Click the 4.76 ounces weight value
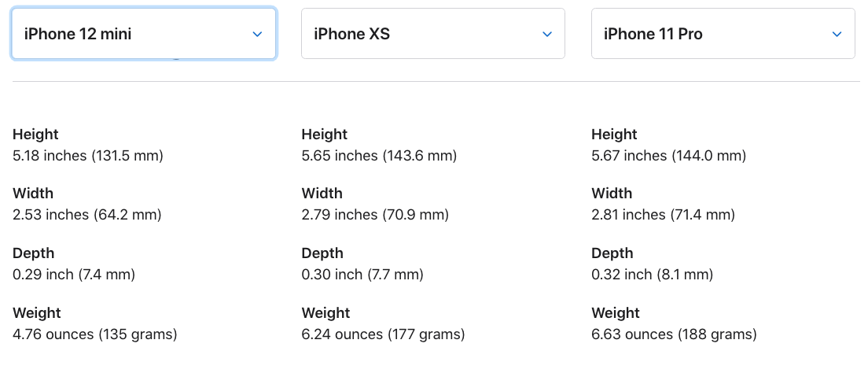Viewport: 868px width, 373px height. coord(95,334)
